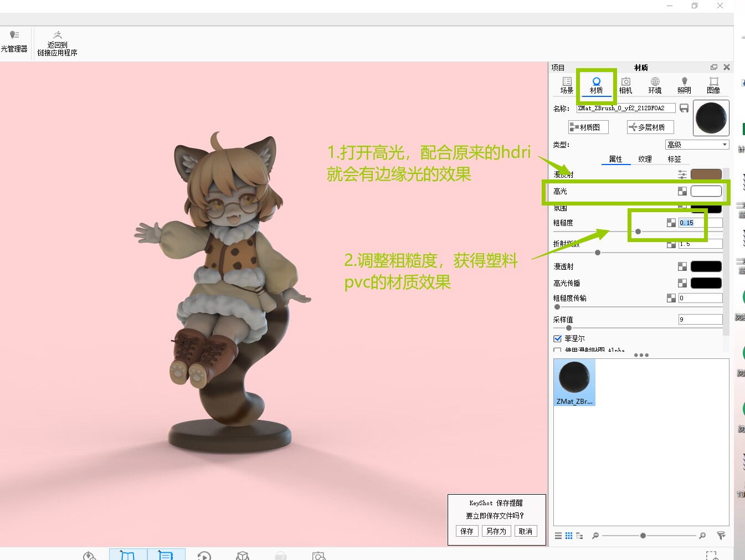Screen dimensions: 745x560
Task: Click the 采样值 input field
Action: (x=701, y=320)
